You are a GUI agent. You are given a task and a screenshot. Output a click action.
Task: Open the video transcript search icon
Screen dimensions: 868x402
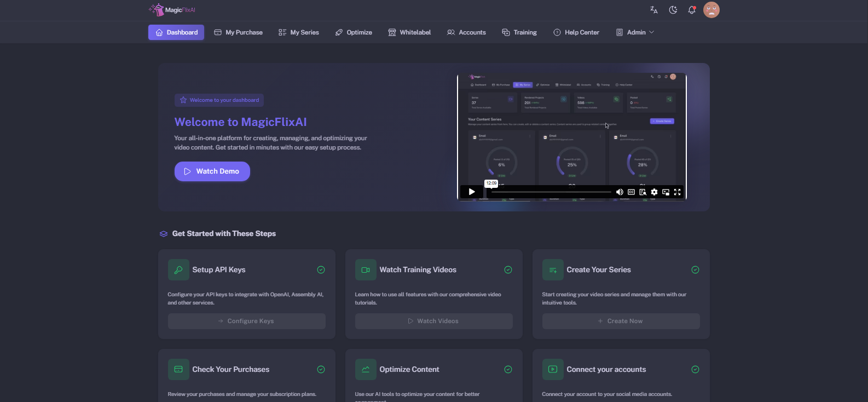643,192
